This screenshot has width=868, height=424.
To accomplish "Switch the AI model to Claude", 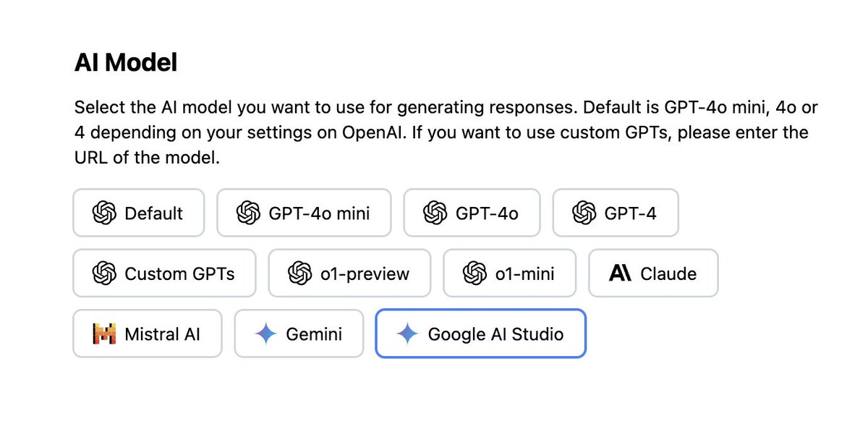I will click(x=653, y=274).
